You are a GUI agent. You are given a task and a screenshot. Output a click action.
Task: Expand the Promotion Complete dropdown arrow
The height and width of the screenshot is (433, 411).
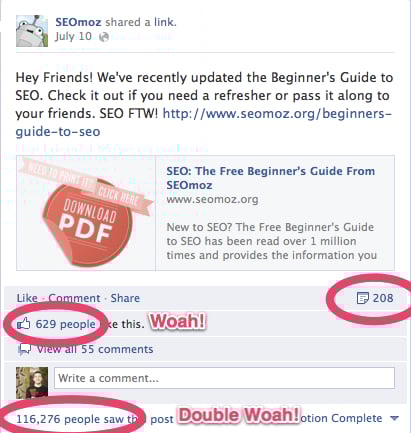pyautogui.click(x=395, y=418)
